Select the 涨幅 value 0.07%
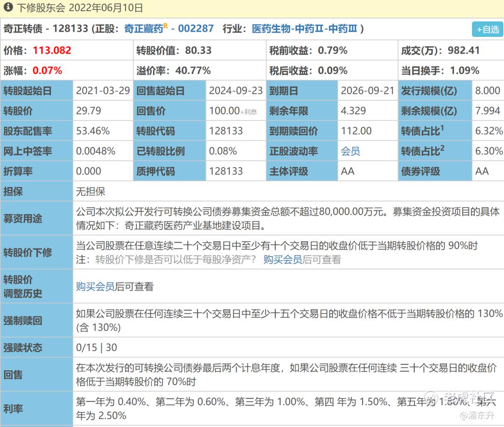Image resolution: width=504 pixels, height=427 pixels. click(x=47, y=70)
